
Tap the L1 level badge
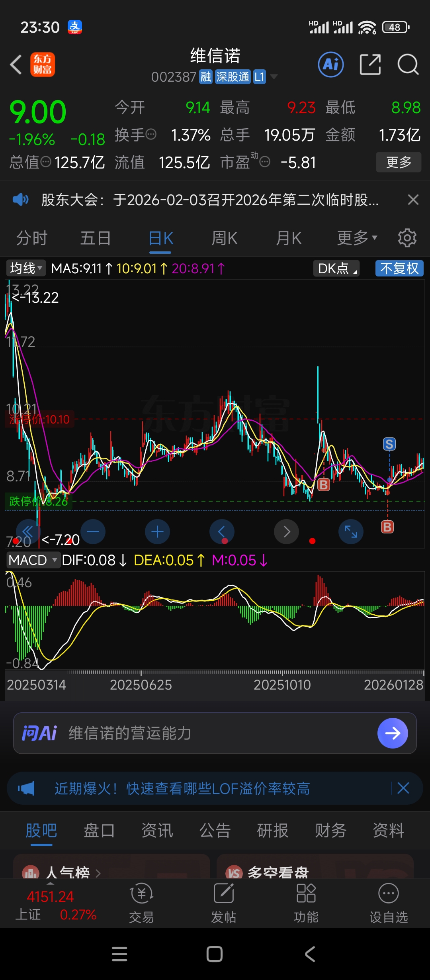tap(260, 76)
